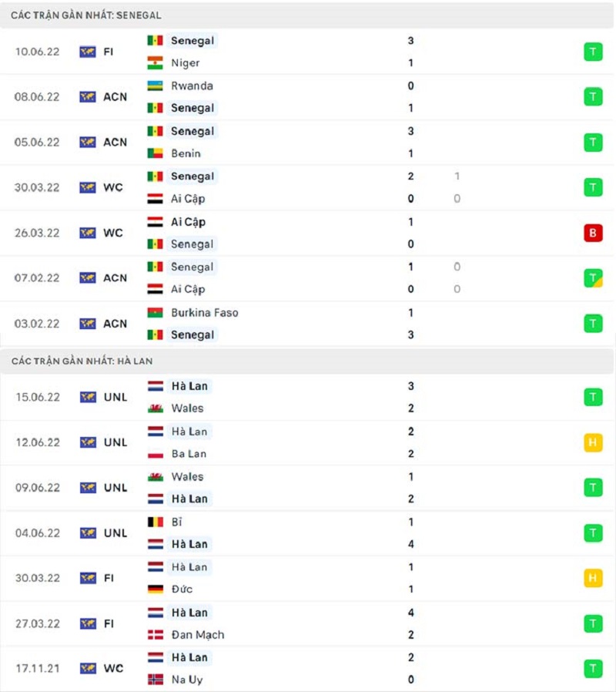Select the Burkina Faso flag icon
The image size is (616, 692).
click(156, 312)
